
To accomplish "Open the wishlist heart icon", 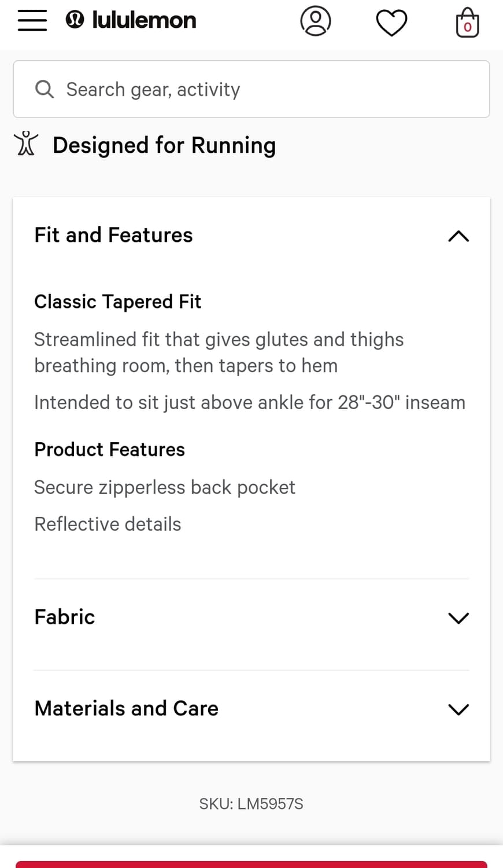I will (391, 23).
